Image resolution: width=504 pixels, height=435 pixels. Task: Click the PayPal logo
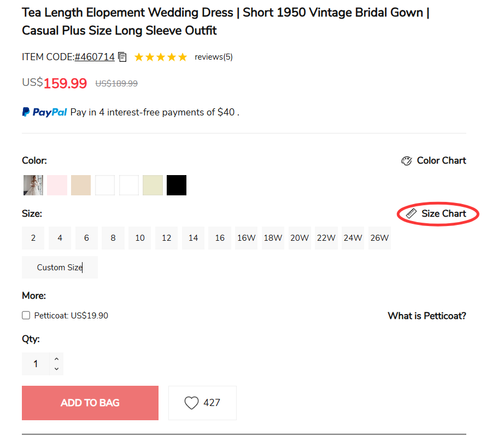click(x=45, y=112)
